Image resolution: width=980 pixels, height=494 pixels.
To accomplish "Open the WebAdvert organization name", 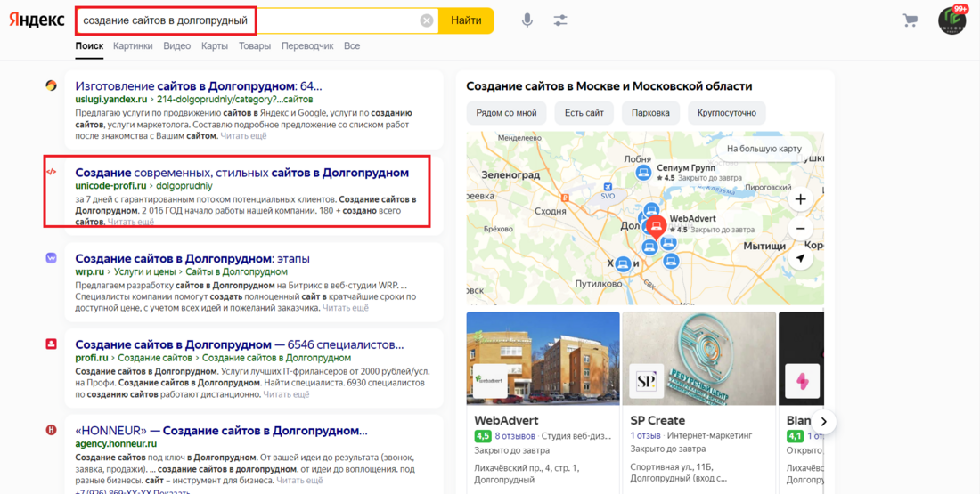I will 506,420.
